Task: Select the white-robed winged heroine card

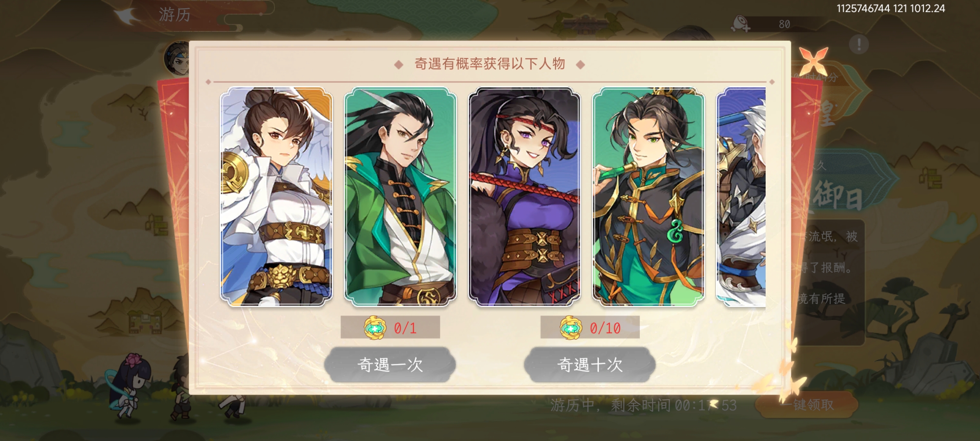Action: (x=276, y=196)
